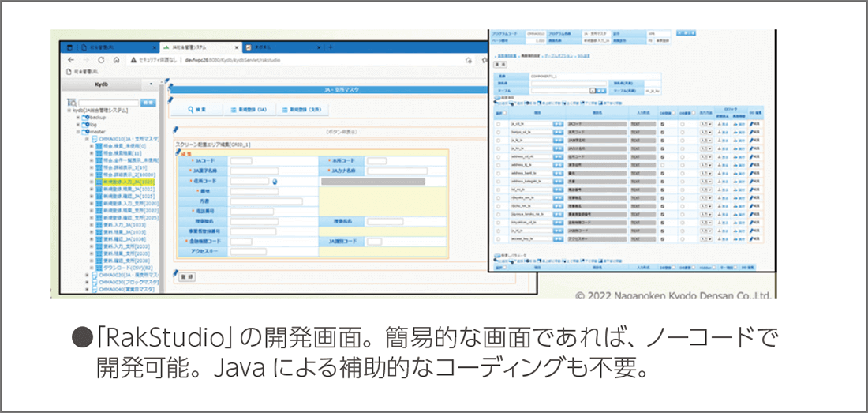Toggle the select-all checkbox in 選択 header

(503, 112)
